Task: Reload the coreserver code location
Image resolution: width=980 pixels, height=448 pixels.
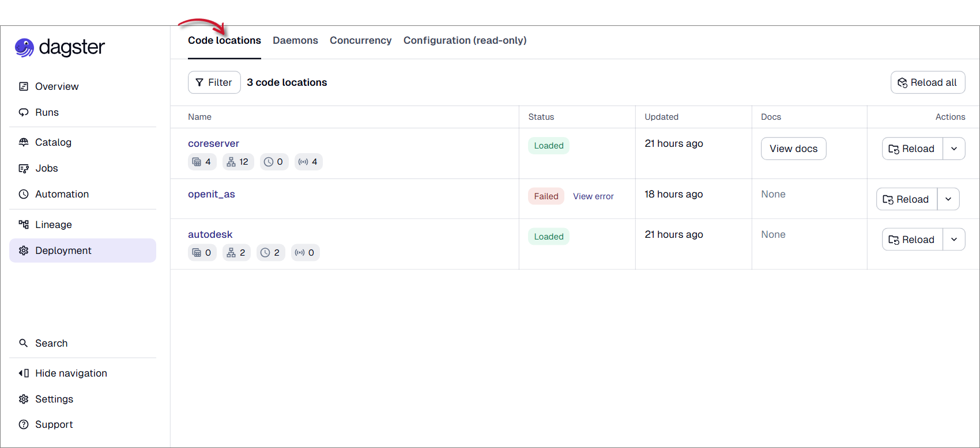Action: pyautogui.click(x=912, y=149)
